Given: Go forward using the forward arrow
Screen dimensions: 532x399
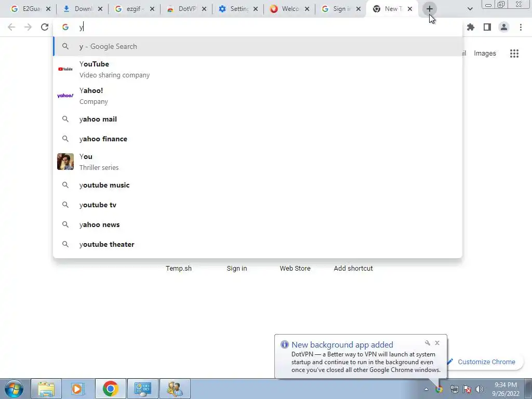Looking at the screenshot, I should click(x=28, y=27).
